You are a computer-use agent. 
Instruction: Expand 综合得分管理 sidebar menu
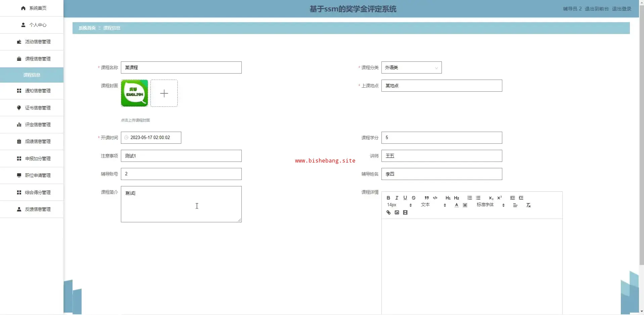[32, 192]
